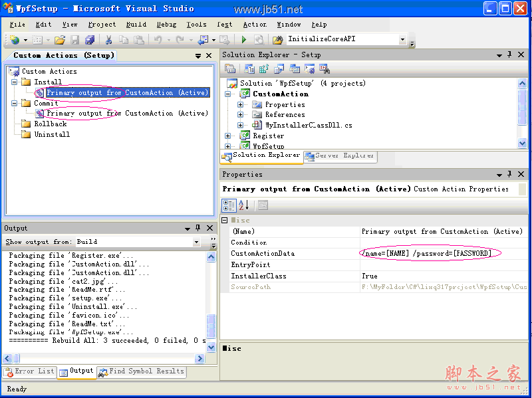The width and height of the screenshot is (532, 398).
Task: Collapse the CustomAction project node
Action: click(228, 94)
